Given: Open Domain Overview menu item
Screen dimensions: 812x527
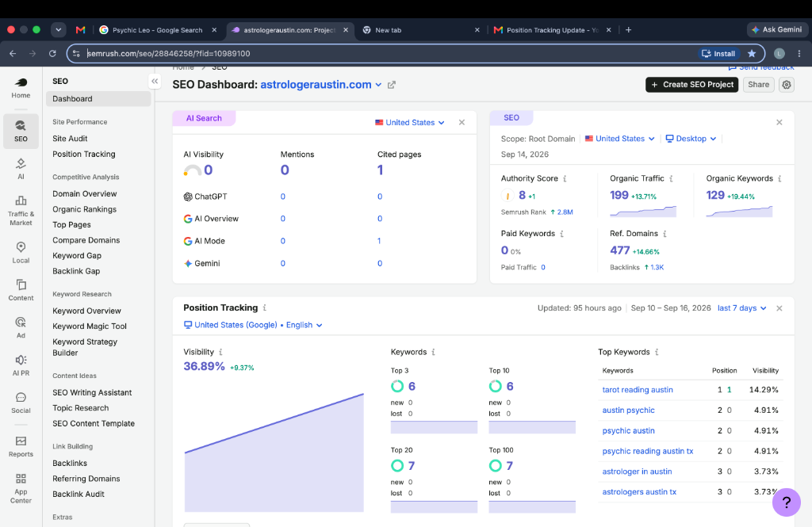Looking at the screenshot, I should point(84,193).
